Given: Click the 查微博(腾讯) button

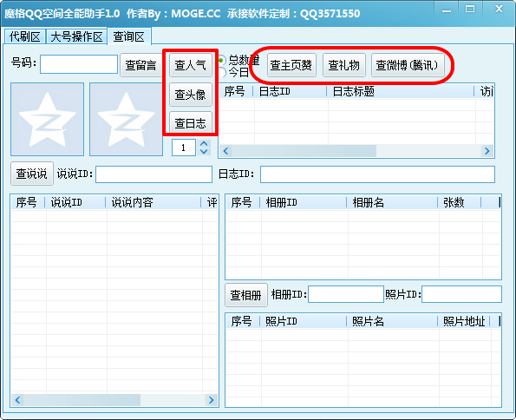Looking at the screenshot, I should pyautogui.click(x=408, y=65).
